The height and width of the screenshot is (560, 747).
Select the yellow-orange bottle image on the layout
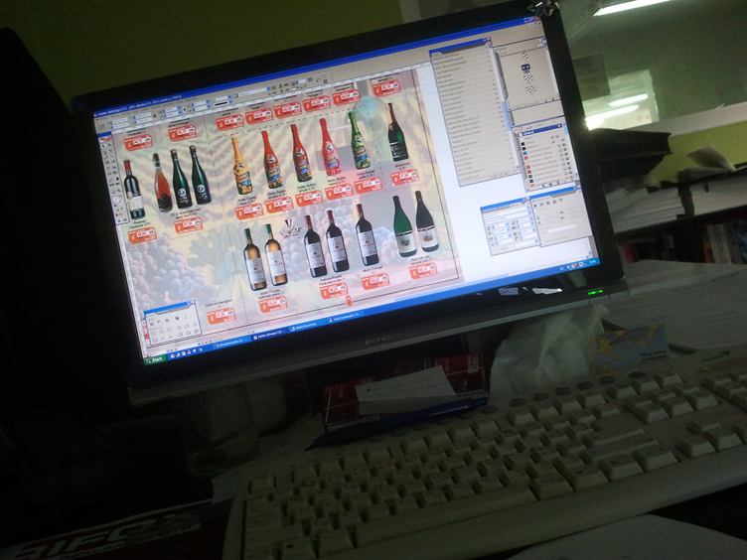pyautogui.click(x=240, y=166)
